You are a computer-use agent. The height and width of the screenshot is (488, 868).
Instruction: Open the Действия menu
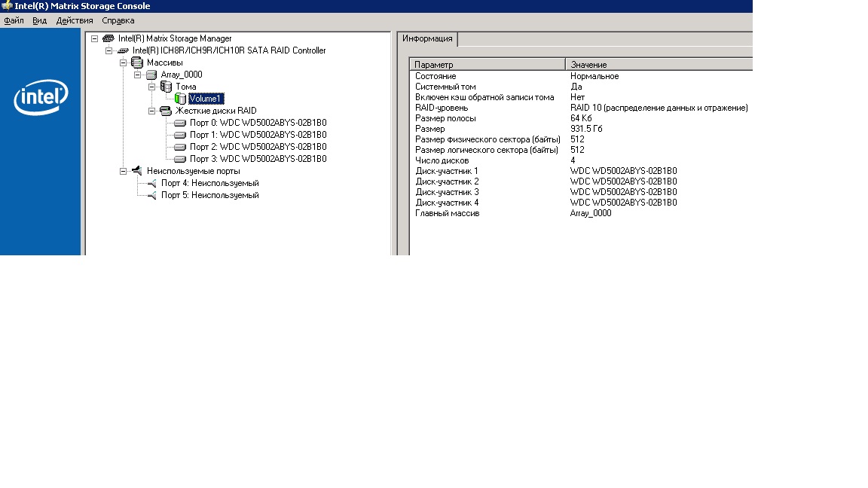click(75, 20)
